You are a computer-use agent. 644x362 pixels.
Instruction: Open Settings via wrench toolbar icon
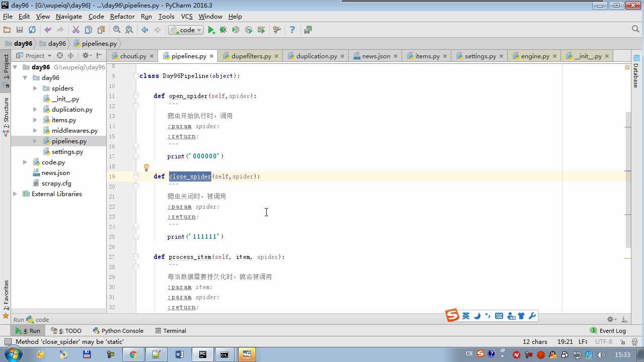[x=277, y=30]
